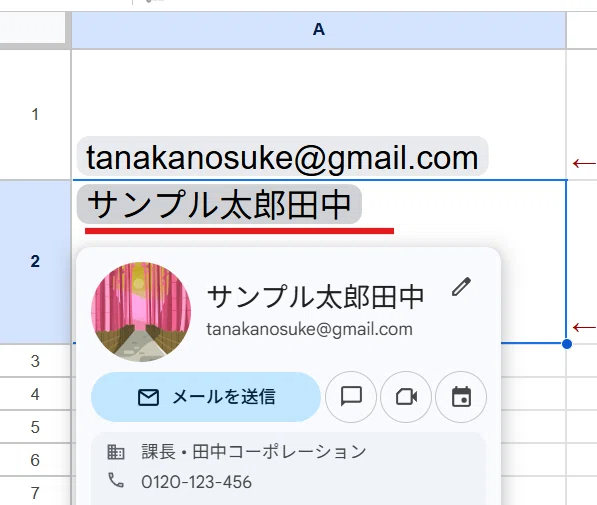Click the contact profile picture thumbnail

coord(141,312)
